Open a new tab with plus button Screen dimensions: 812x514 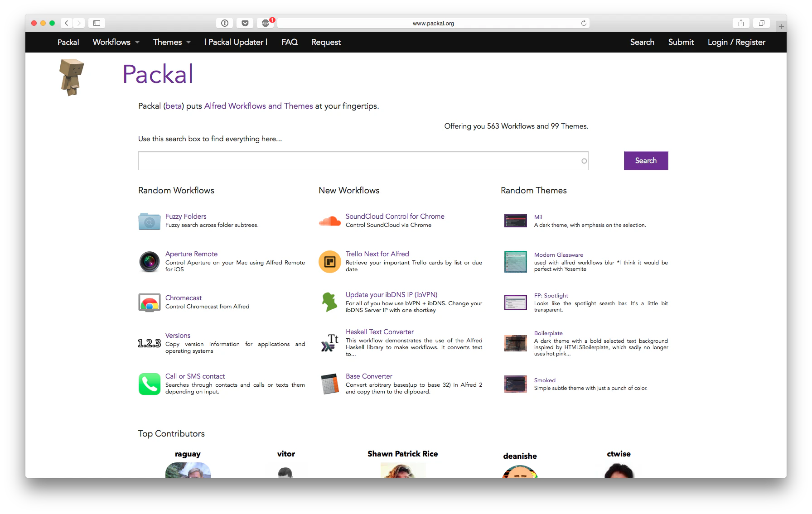(x=781, y=26)
